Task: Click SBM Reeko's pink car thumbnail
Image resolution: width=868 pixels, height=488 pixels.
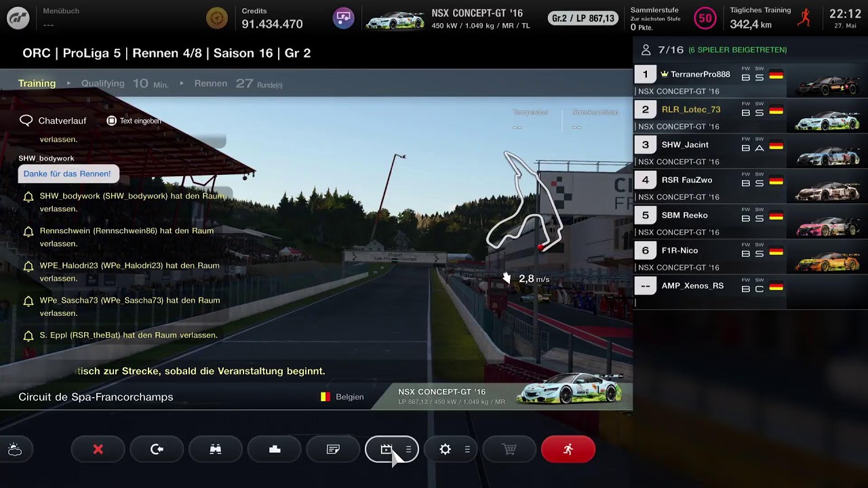Action: pos(828,226)
